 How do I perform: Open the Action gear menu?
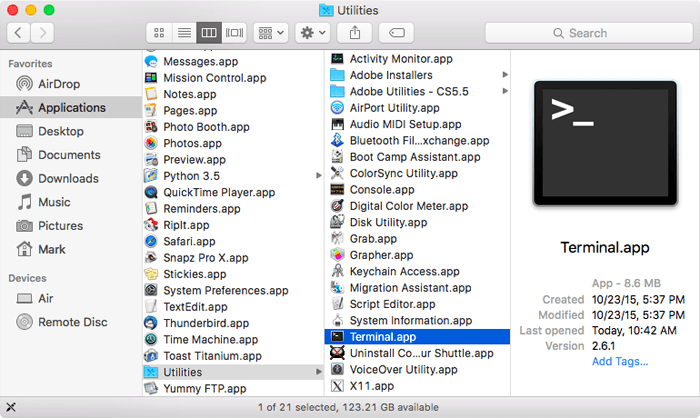pos(312,33)
